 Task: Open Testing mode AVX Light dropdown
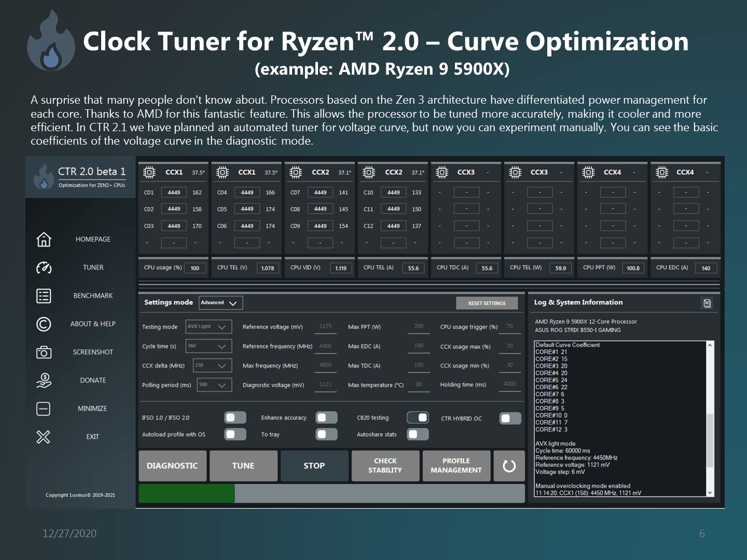[x=209, y=327]
